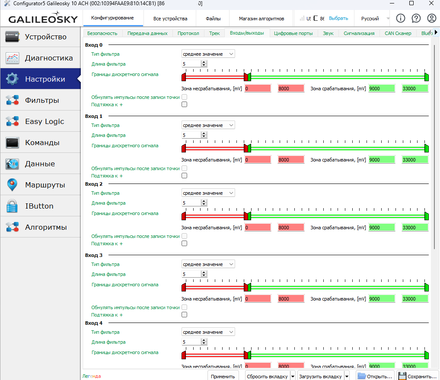The image size is (440, 380).
Task: Toggle Подтяжка к + checkbox for Вход 2
Action: 184,243
